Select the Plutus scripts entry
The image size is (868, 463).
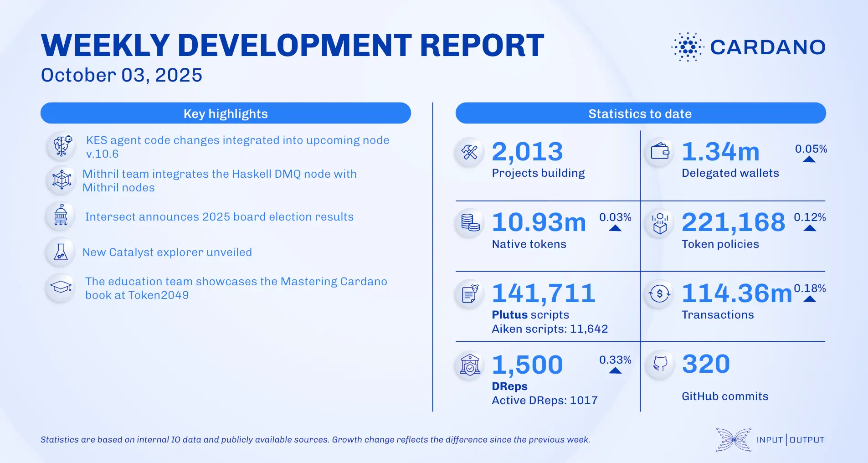click(x=530, y=314)
